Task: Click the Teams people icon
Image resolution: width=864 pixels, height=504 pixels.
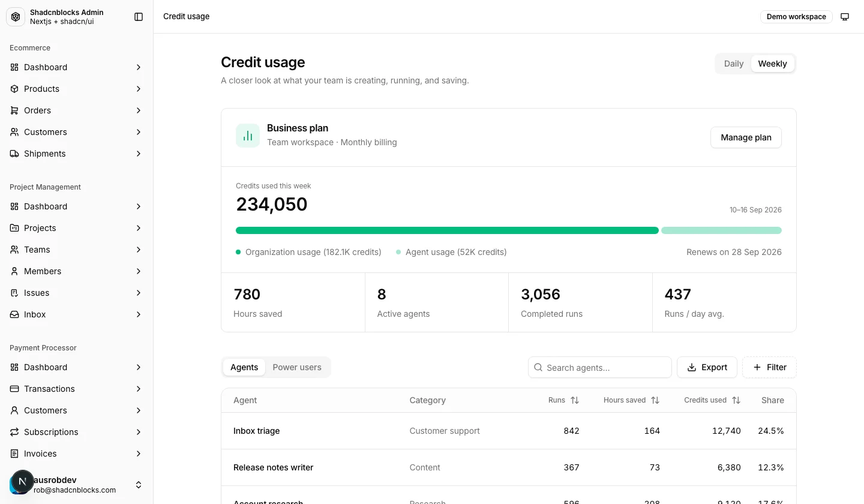Action: click(14, 250)
